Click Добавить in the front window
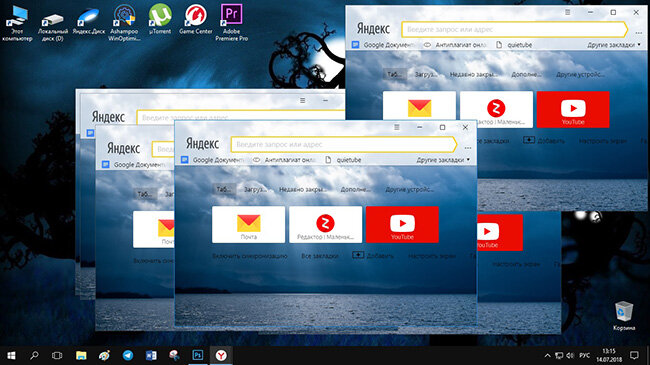Screen dimensions: 650x365 click(x=373, y=256)
